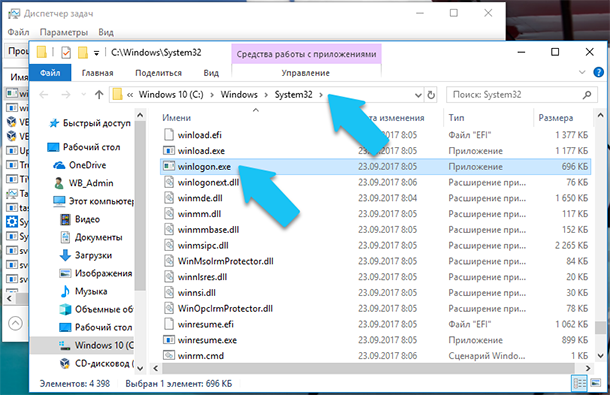Select Этот компьютер in navigation pane

click(93, 201)
